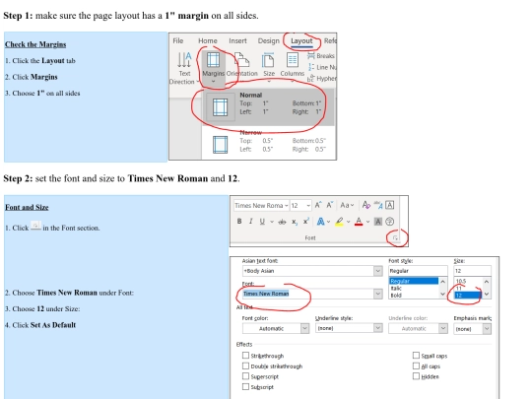Open the Emphasis mark dropdown
Viewport: 532px width, 399px height.
pos(487,328)
